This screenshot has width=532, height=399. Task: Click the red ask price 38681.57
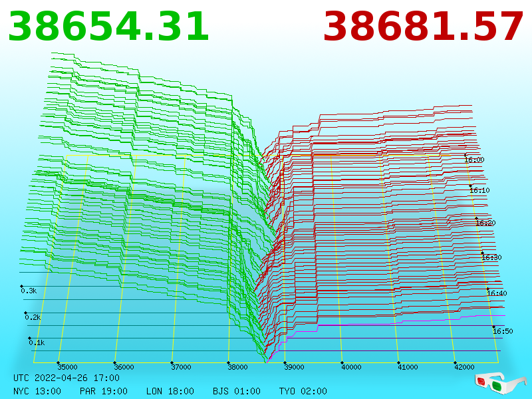[x=423, y=27]
